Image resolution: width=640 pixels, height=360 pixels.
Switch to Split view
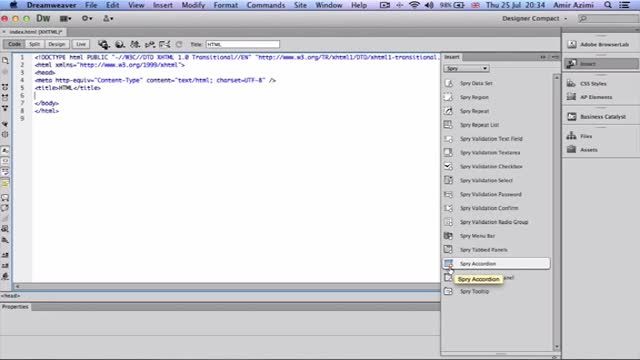coord(35,44)
